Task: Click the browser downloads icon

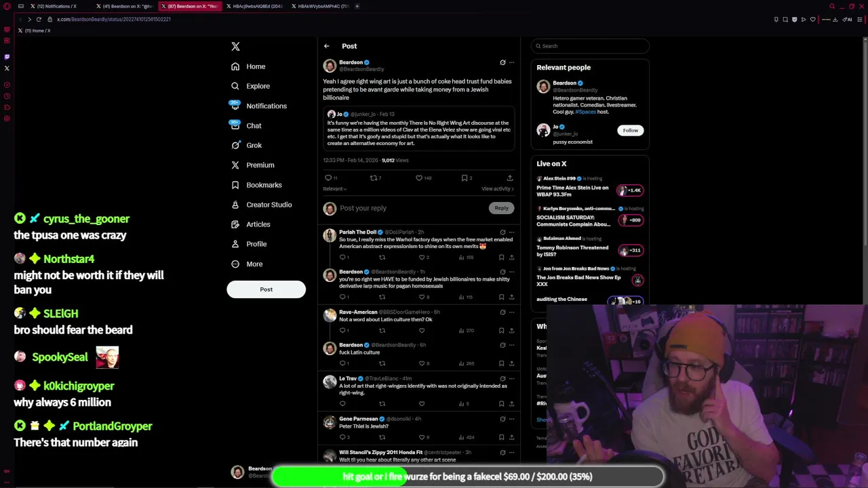Action: 835,19
